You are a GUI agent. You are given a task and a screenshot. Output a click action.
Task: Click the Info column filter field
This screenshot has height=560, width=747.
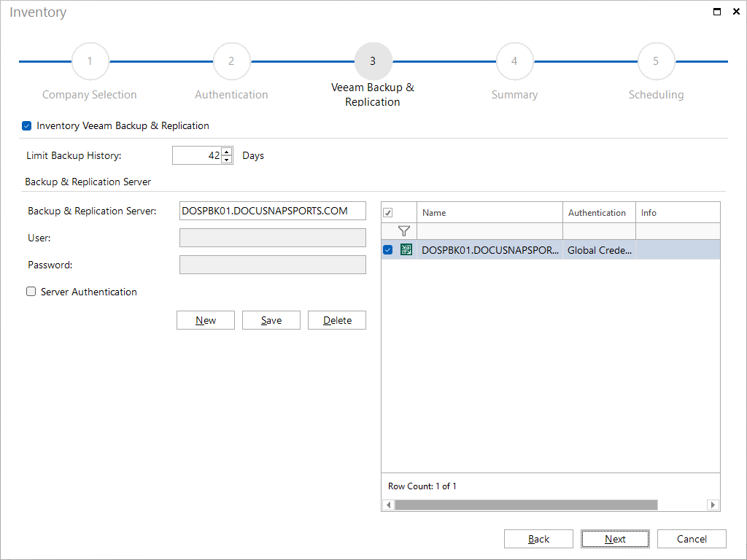tap(678, 231)
